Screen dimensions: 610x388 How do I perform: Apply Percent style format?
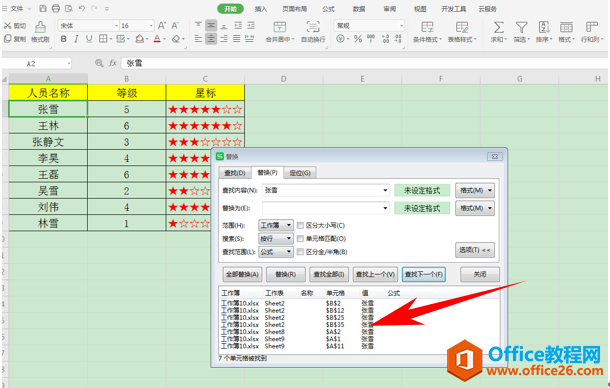358,39
